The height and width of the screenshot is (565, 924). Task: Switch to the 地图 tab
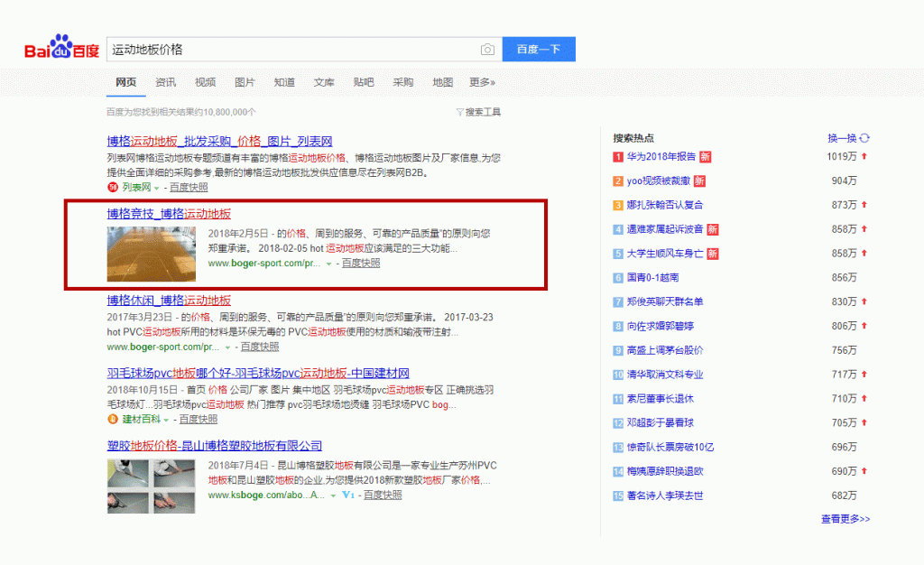click(x=442, y=82)
